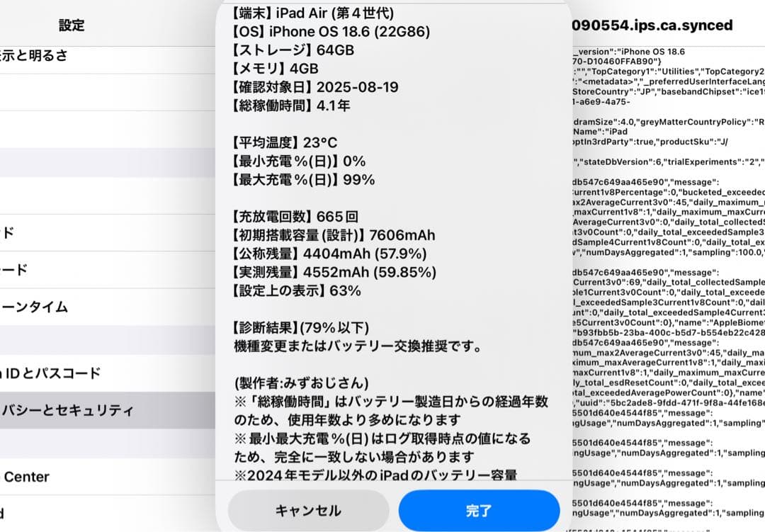Select the "optIn3rdParty":true log line

[650, 142]
